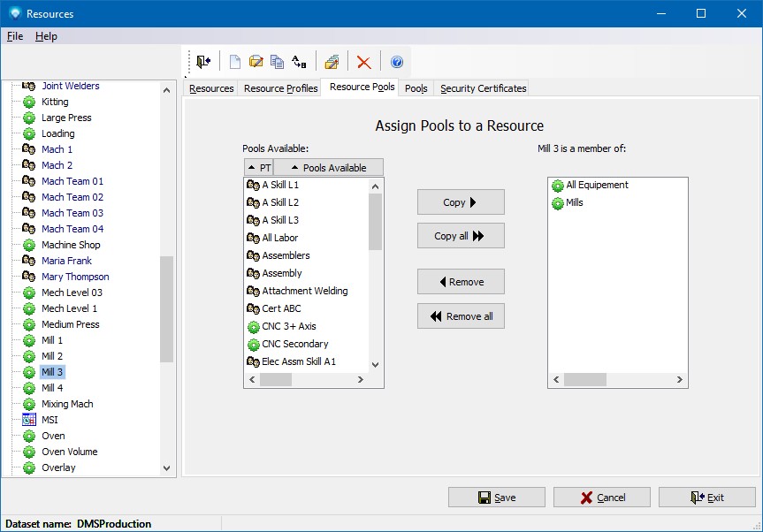Switch to the Security Certificates tab
763x532 pixels.
483,88
